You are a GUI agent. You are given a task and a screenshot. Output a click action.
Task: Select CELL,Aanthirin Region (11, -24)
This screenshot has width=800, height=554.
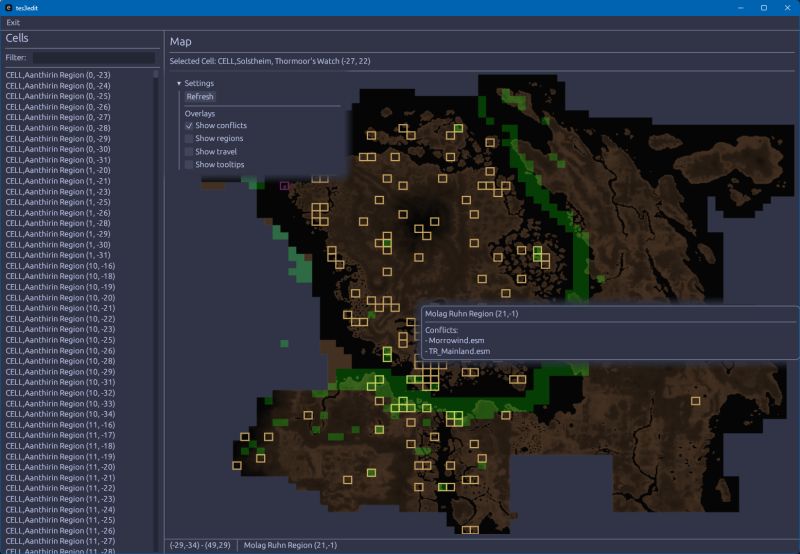click(60, 510)
